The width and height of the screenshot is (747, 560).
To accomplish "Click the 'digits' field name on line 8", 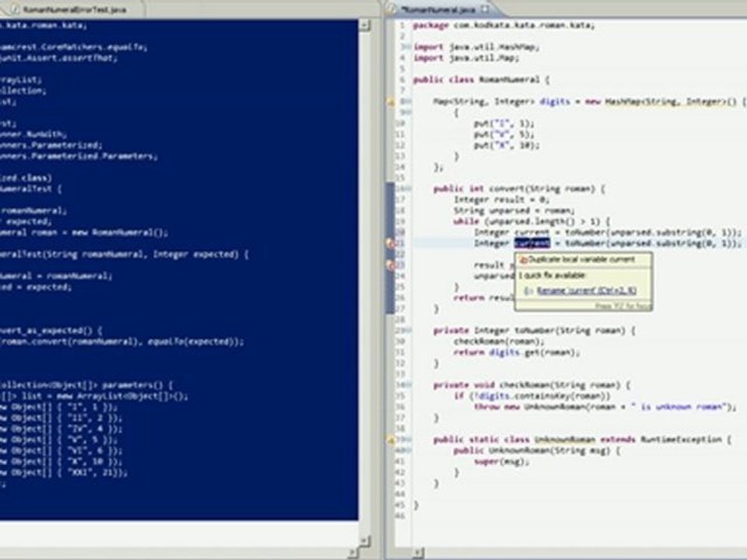I will [x=555, y=101].
